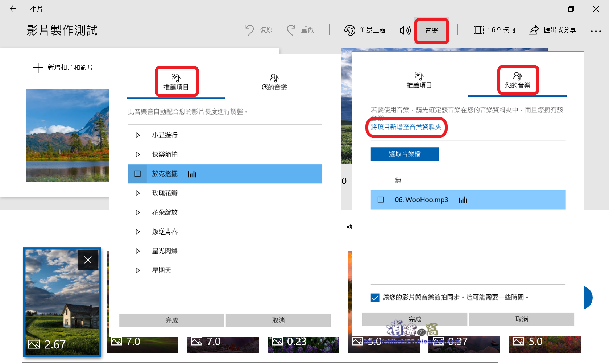Select the 玫瑰花瓣 track name
Image resolution: width=609 pixels, height=364 pixels.
pyautogui.click(x=165, y=193)
